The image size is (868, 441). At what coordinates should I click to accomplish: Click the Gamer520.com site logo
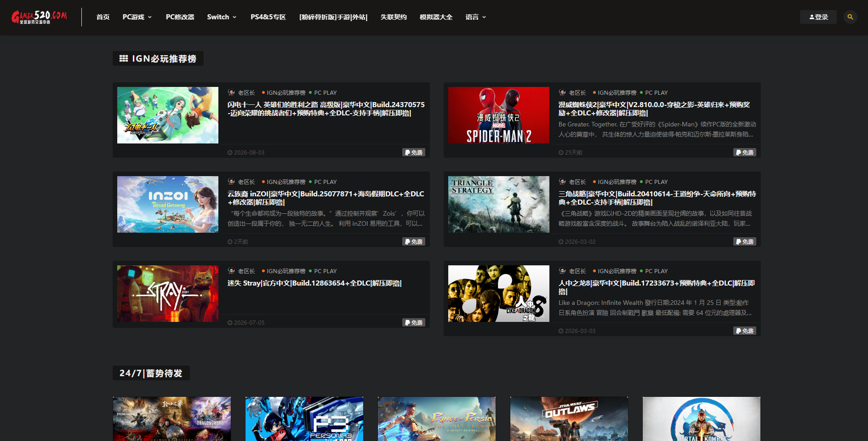click(39, 17)
